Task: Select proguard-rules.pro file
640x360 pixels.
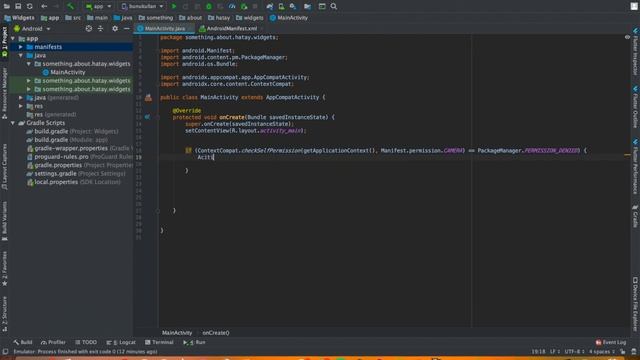Action: click(x=79, y=157)
